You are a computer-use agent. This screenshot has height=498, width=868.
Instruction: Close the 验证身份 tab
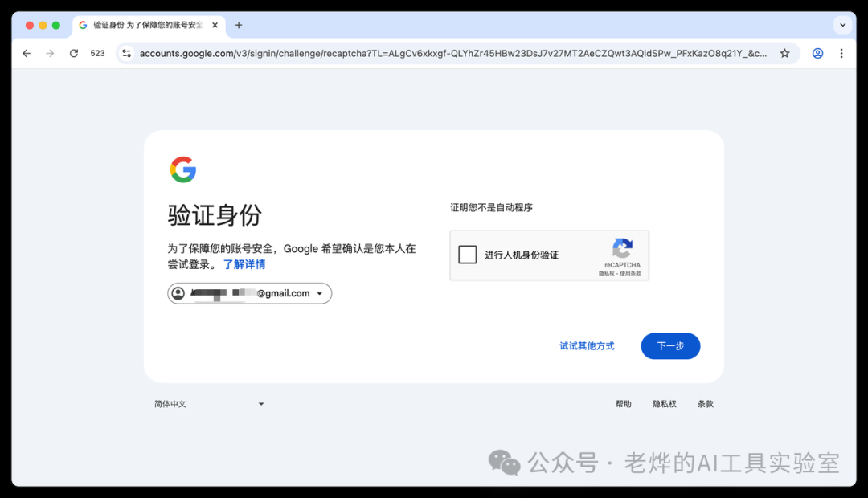215,25
